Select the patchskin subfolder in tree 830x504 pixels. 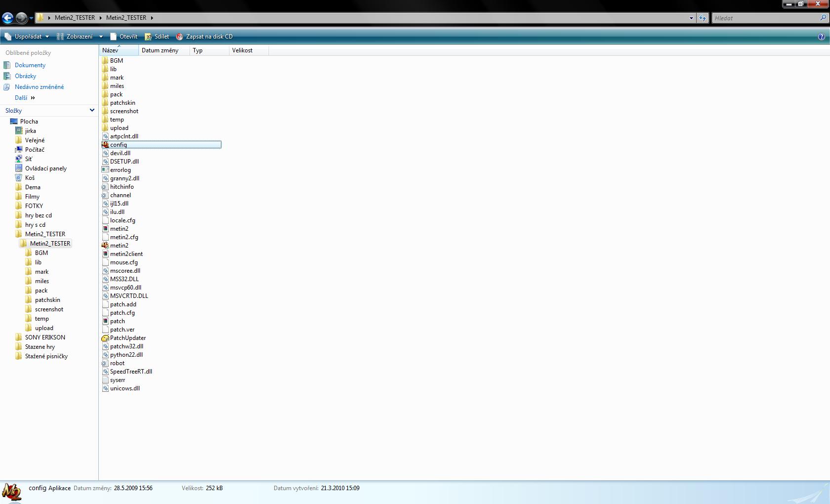[48, 300]
